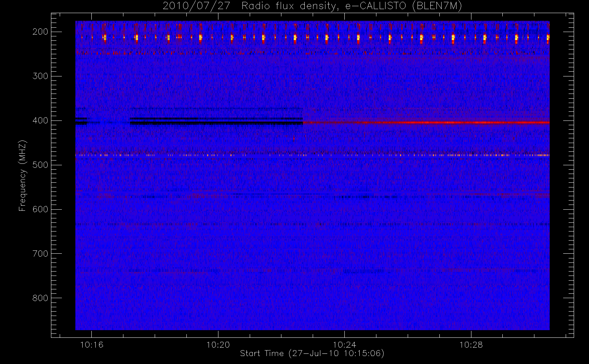Viewport: 589px width, 364px height.
Task: Click the 400 frequency tick label
Action: [40, 120]
